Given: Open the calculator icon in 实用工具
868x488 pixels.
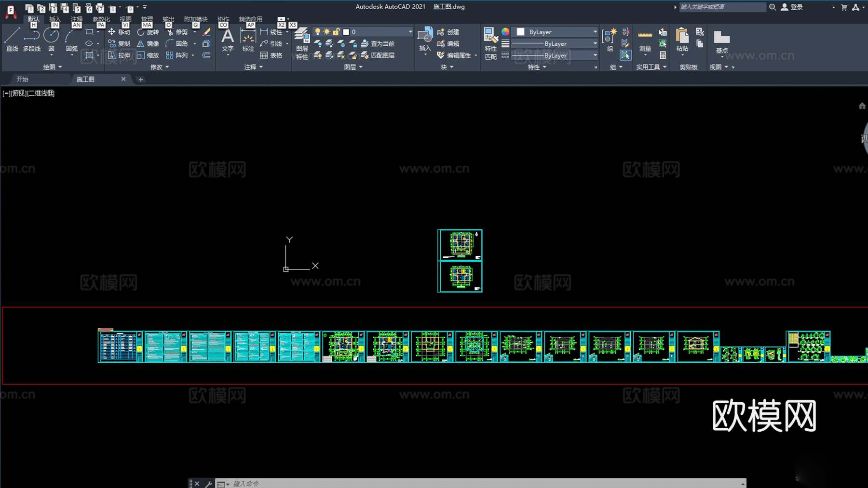Looking at the screenshot, I should (663, 55).
